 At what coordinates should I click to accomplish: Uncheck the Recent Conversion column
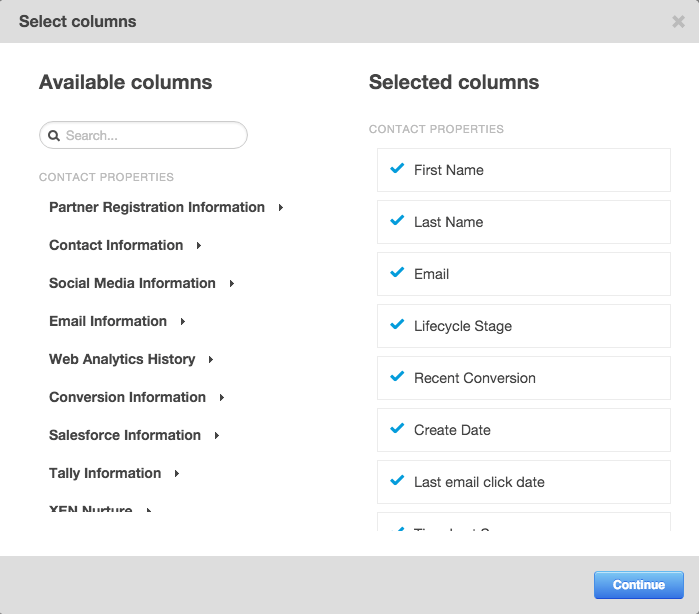pos(397,377)
